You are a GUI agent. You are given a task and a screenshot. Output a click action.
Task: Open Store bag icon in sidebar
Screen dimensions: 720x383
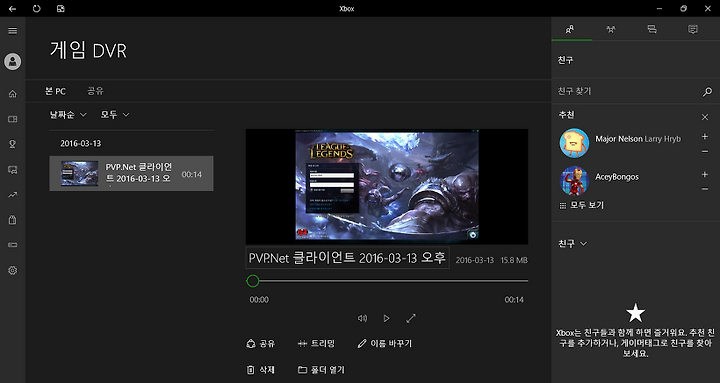[13, 220]
